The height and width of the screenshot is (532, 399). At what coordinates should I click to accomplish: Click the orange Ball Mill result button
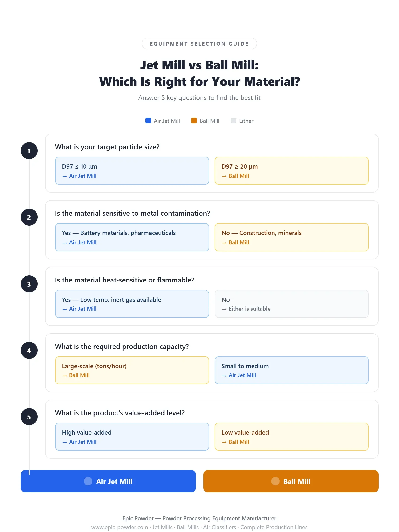click(291, 481)
